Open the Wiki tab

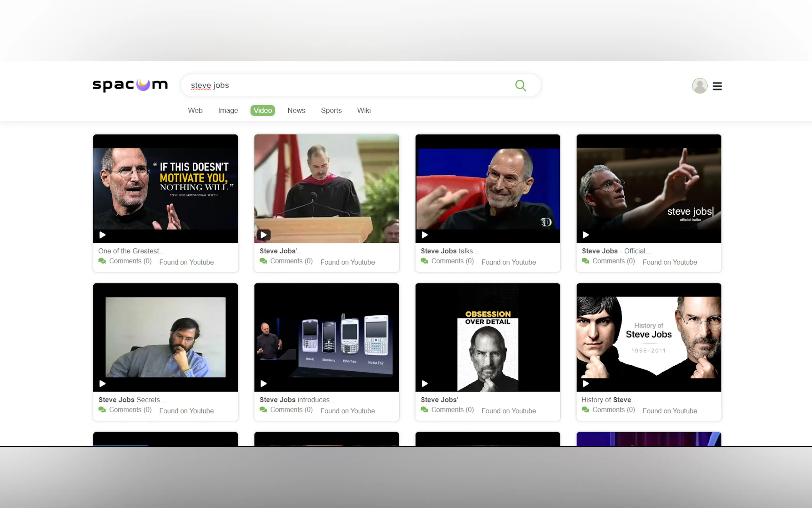click(x=363, y=110)
